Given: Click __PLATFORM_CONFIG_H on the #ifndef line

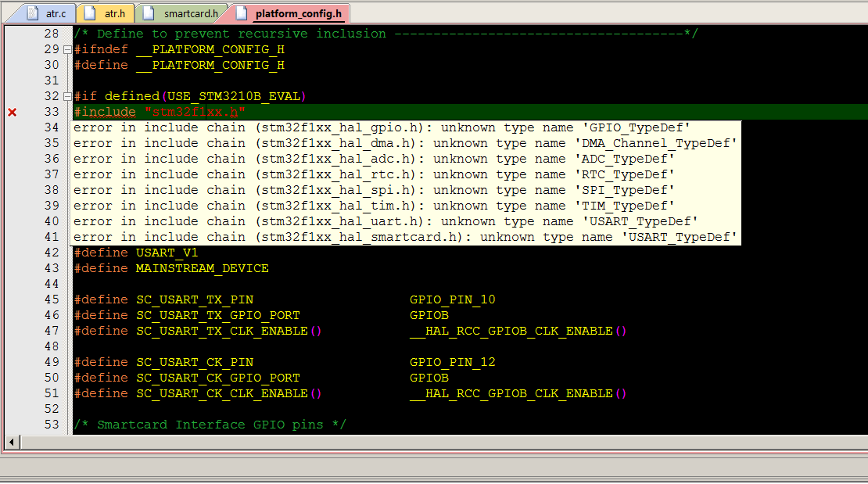Looking at the screenshot, I should (210, 49).
